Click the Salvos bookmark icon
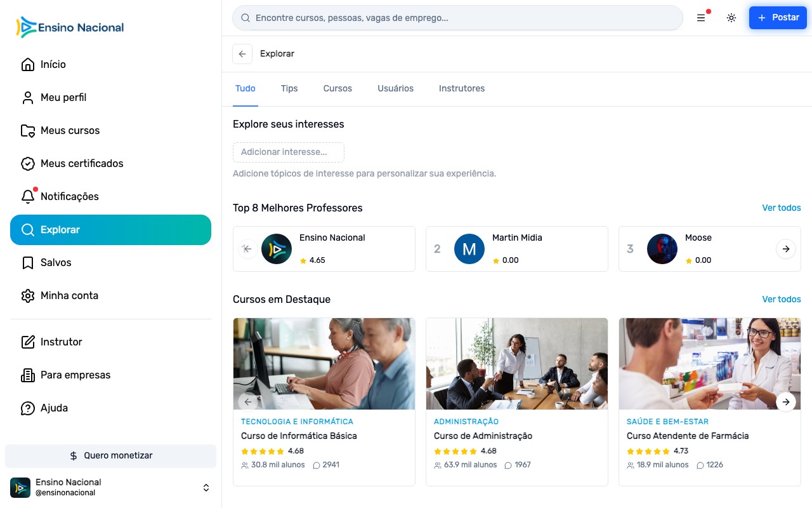 [28, 262]
